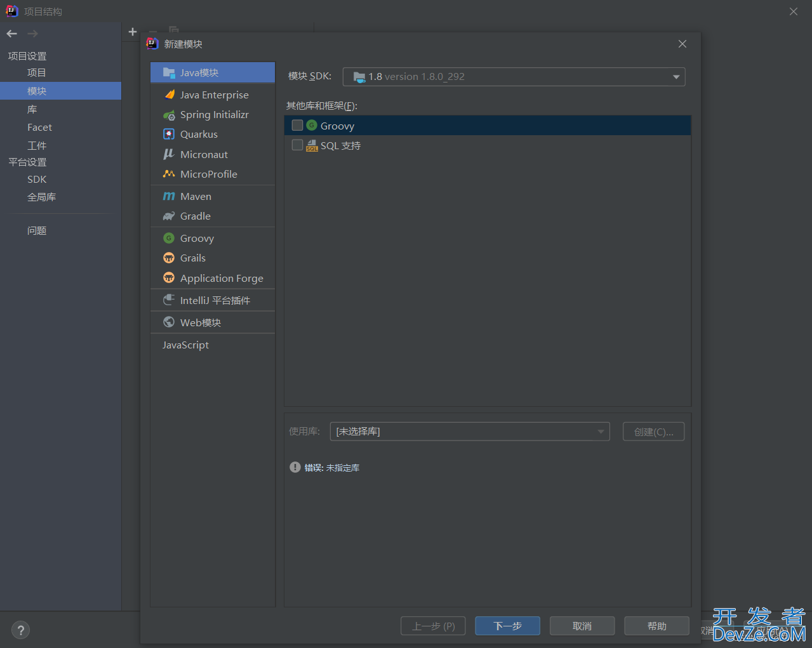The image size is (812, 648).
Task: Select Quarkus module type
Action: (x=213, y=134)
